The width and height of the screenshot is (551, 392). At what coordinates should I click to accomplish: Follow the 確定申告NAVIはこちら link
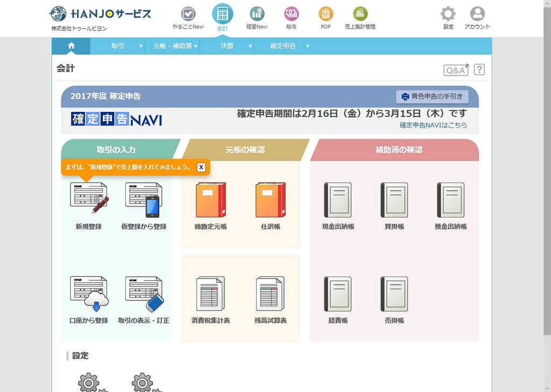(x=433, y=125)
